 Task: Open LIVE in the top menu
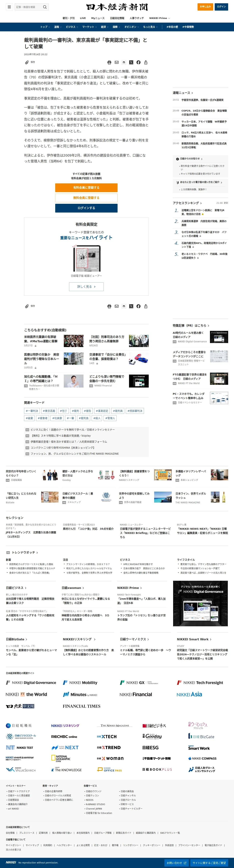(83, 18)
